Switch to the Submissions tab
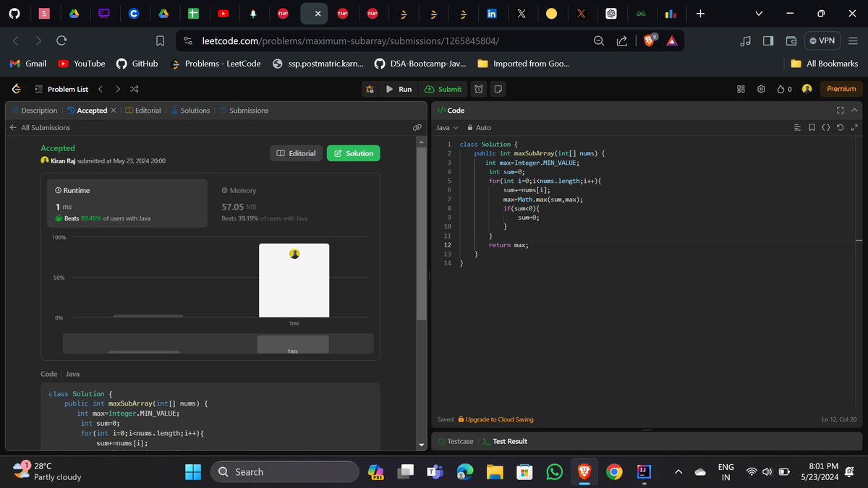868x488 pixels. [x=244, y=111]
